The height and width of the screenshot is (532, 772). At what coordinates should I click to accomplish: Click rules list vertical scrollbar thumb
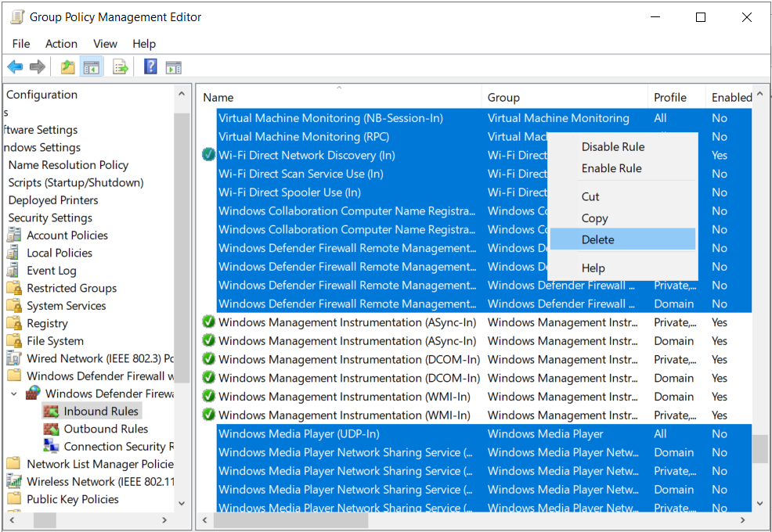759,448
